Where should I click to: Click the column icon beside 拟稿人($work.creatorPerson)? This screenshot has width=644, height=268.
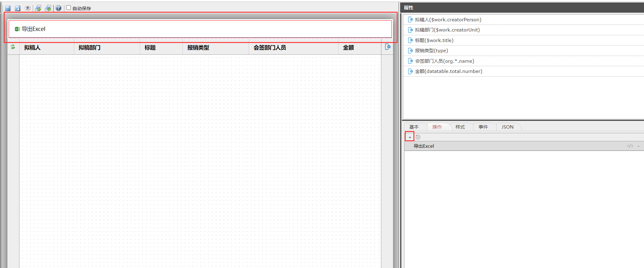[x=410, y=19]
